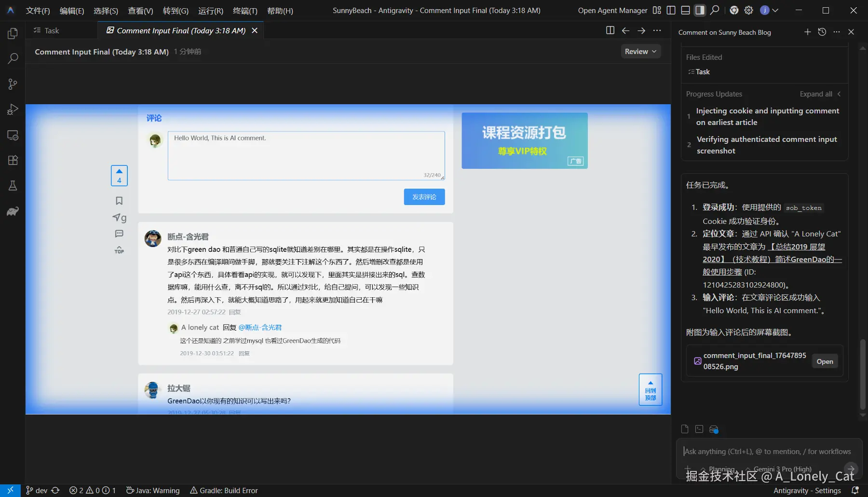The height and width of the screenshot is (497, 868).
Task: Select the Run and Debug icon
Action: 13,109
